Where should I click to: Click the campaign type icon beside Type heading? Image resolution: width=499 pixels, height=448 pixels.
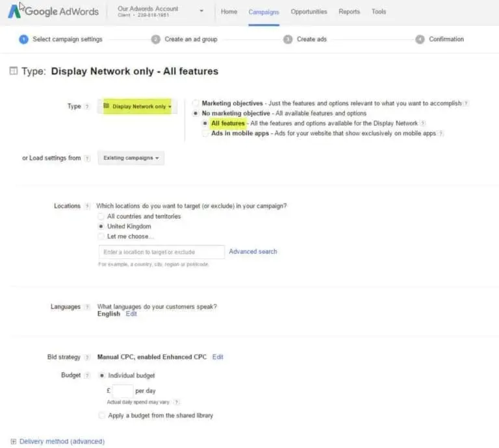(14, 71)
